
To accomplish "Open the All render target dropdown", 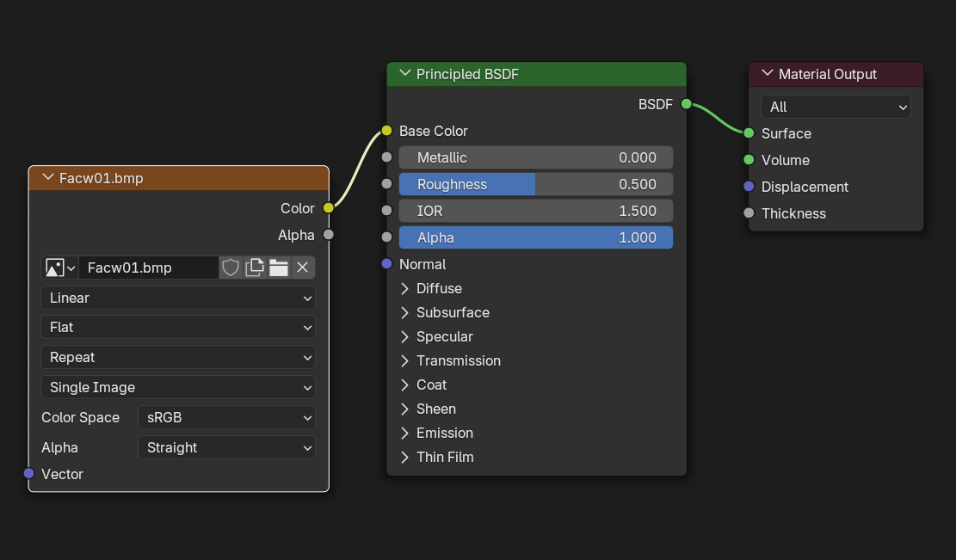I will pyautogui.click(x=836, y=107).
